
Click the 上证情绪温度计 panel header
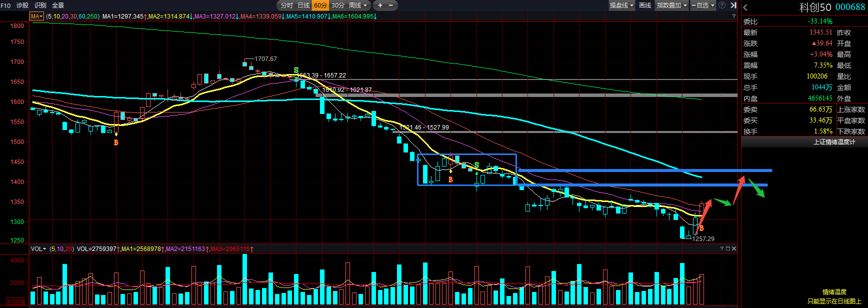[x=834, y=142]
